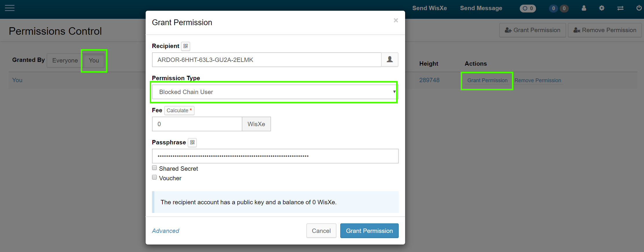The height and width of the screenshot is (252, 644).
Task: Open settings gear in top bar
Action: 602,8
